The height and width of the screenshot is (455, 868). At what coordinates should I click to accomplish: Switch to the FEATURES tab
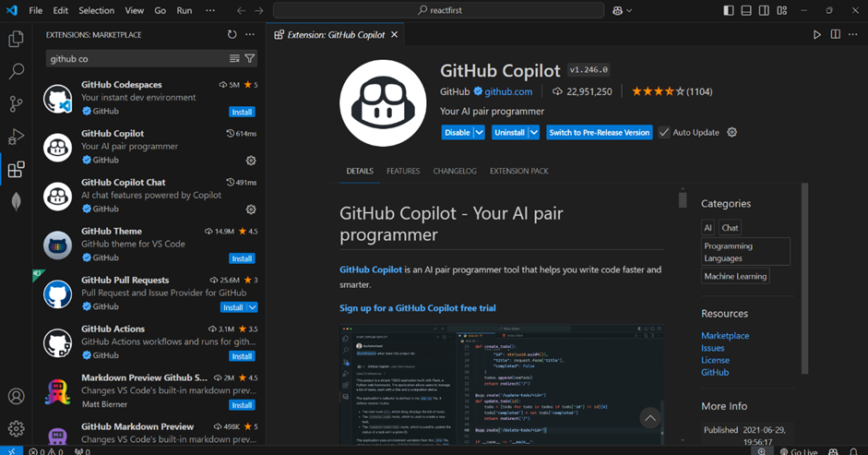pyautogui.click(x=403, y=172)
